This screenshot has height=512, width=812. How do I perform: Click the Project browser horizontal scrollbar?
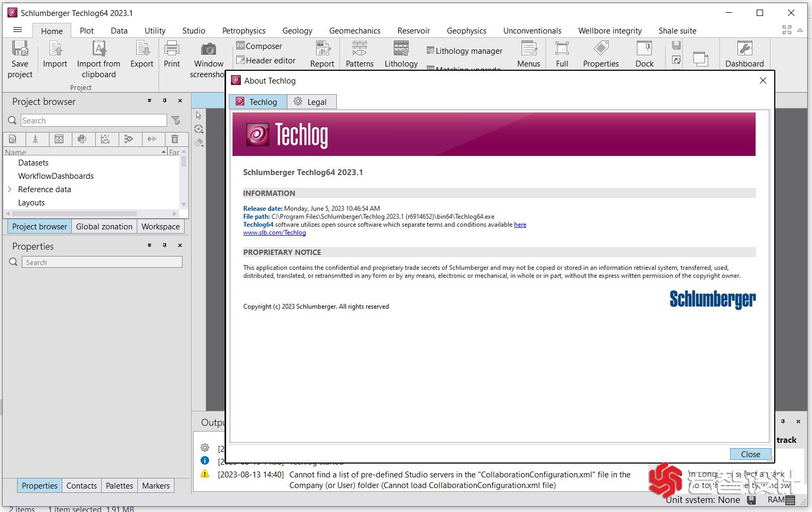click(x=74, y=213)
